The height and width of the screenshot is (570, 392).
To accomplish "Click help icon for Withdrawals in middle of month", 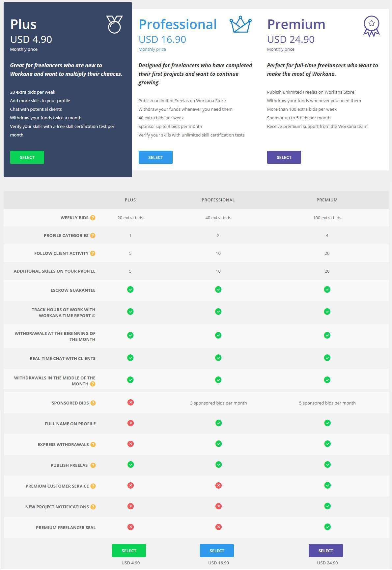I will [x=93, y=384].
